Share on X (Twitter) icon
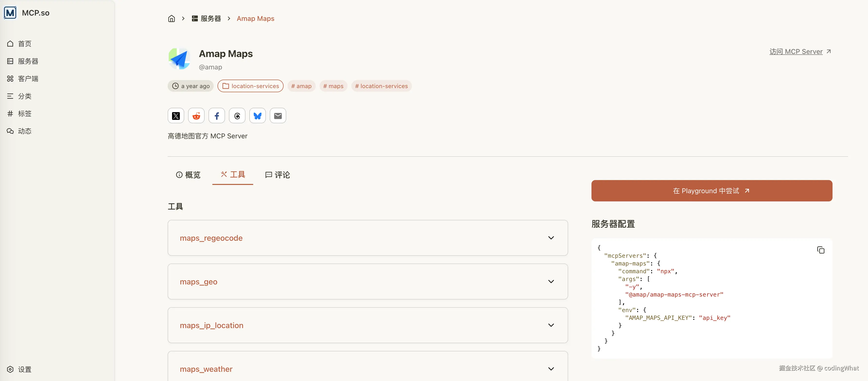The image size is (868, 381). [176, 116]
